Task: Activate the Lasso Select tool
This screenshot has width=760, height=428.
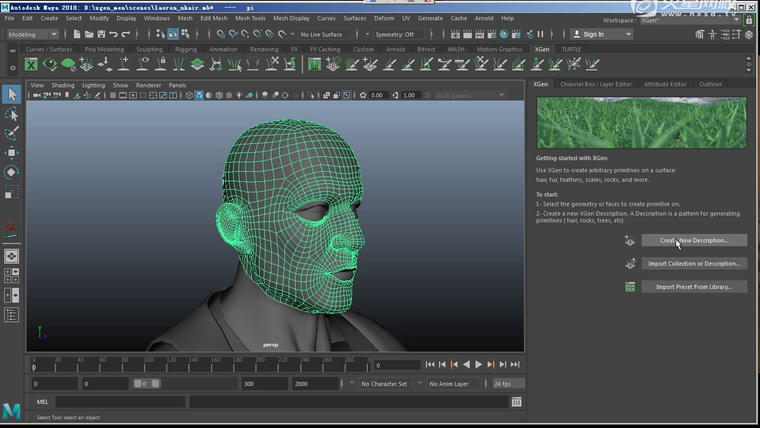Action: [12, 114]
